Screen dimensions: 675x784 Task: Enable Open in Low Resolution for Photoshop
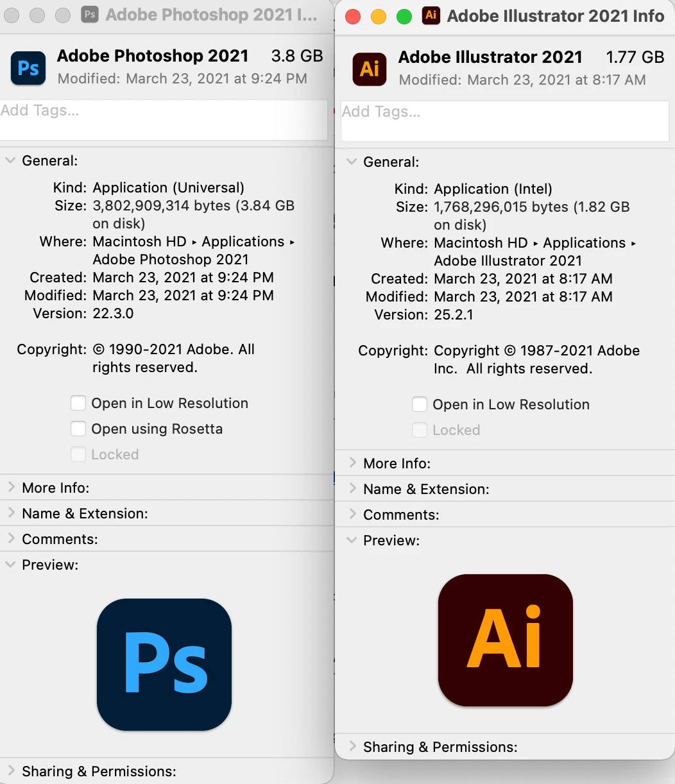[78, 403]
